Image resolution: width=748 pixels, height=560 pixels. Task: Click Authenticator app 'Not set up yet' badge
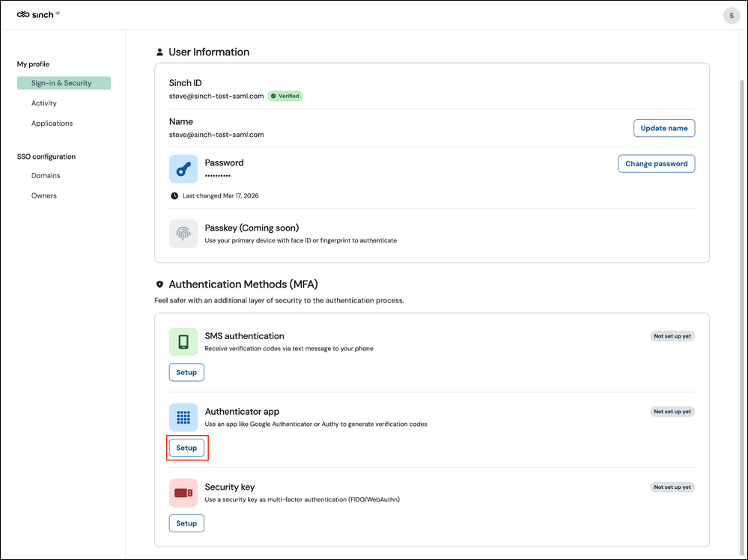point(672,412)
